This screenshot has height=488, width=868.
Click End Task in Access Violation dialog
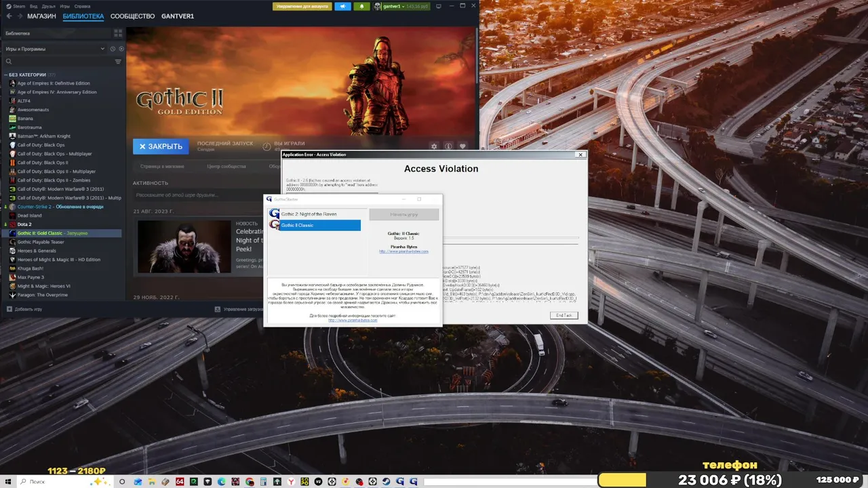pos(564,316)
